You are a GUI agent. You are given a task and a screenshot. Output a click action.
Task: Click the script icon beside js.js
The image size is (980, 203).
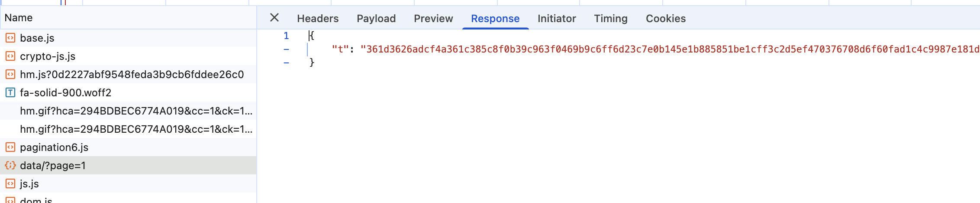click(10, 184)
